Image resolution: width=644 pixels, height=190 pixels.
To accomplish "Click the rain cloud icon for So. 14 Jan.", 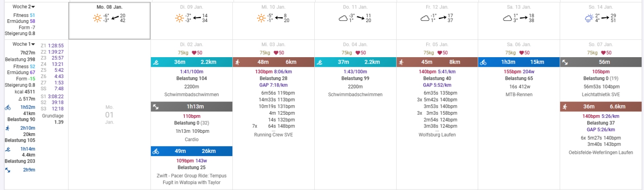I will pos(589,18).
